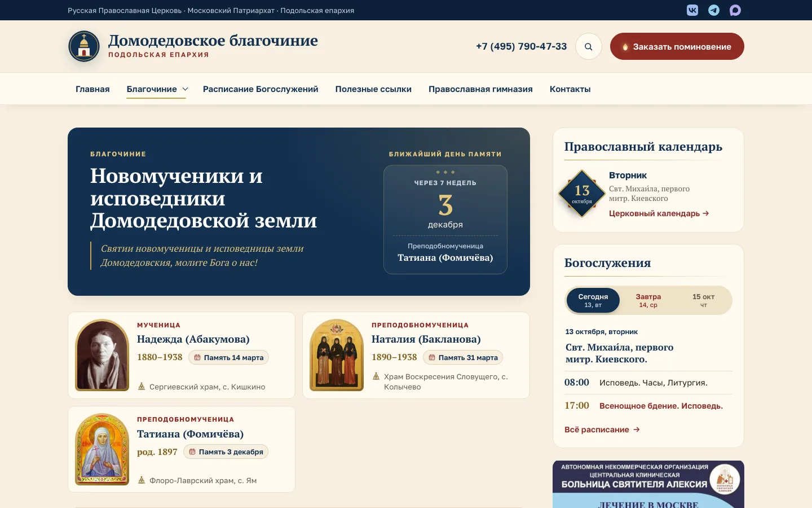This screenshot has height=508, width=812.
Task: Open the VK social network icon
Action: coord(692,10)
